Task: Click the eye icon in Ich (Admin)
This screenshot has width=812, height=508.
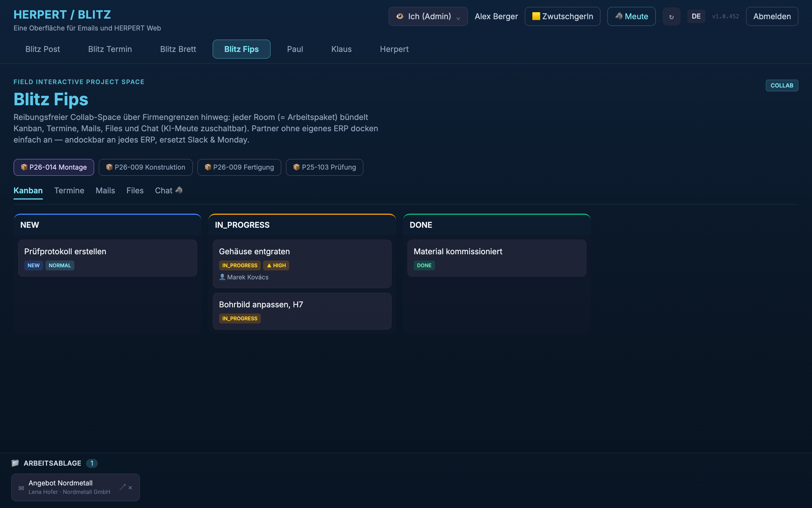Action: click(400, 16)
